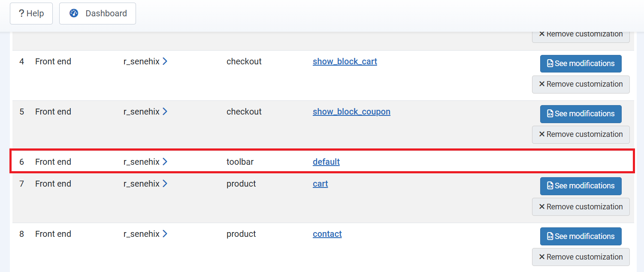The width and height of the screenshot is (644, 272).
Task: Open the show_block_cart view link
Action: point(345,61)
